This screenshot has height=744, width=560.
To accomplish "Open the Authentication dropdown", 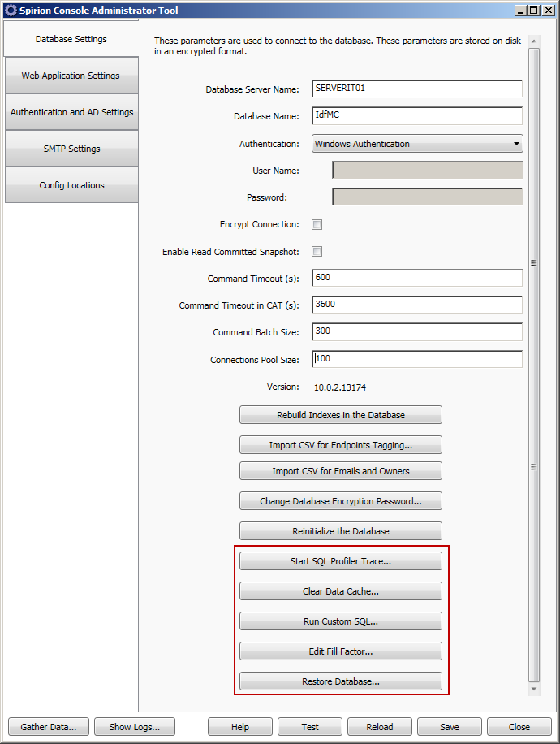I will (417, 144).
